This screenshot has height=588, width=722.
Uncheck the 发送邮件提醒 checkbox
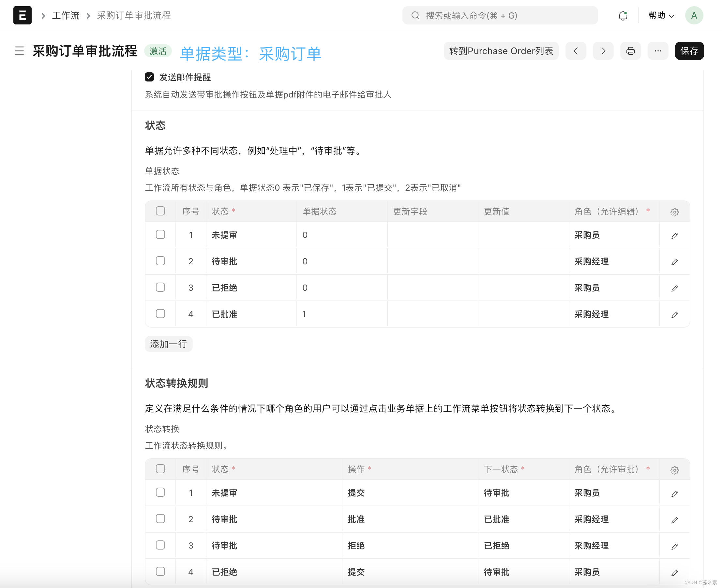coord(149,77)
